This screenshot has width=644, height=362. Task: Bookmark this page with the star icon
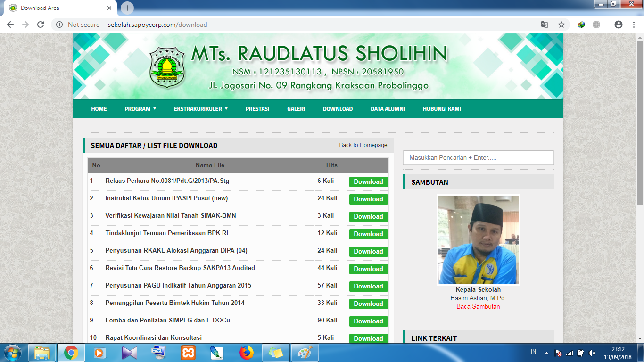pyautogui.click(x=561, y=25)
